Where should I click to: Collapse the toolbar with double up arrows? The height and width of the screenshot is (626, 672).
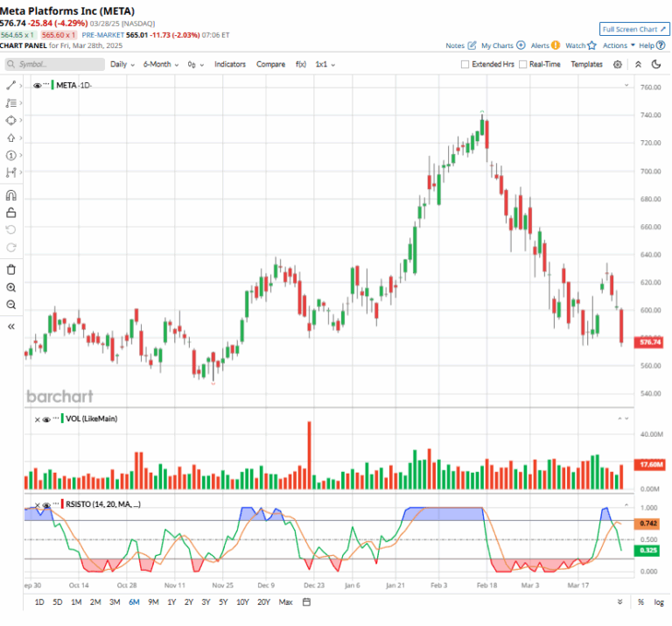tap(638, 64)
